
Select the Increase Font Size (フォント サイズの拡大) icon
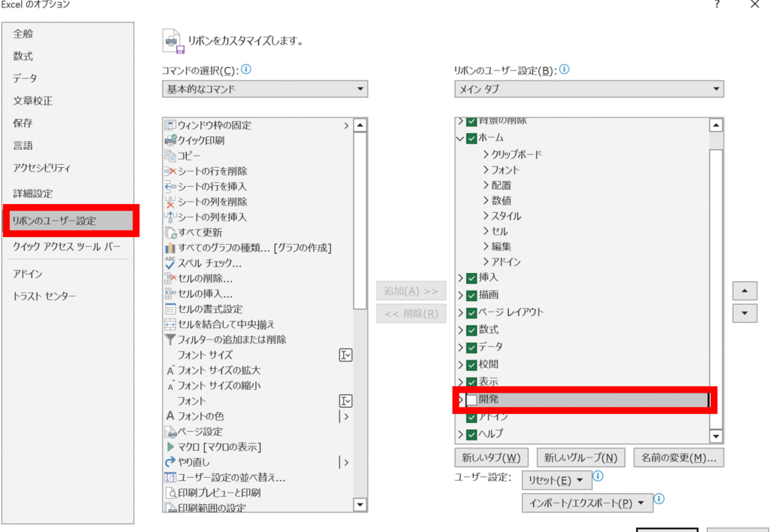(x=170, y=370)
